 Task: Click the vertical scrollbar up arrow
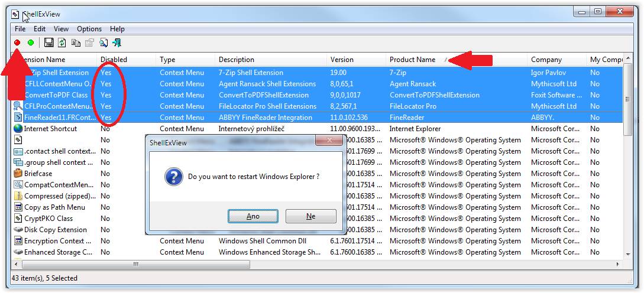628,58
